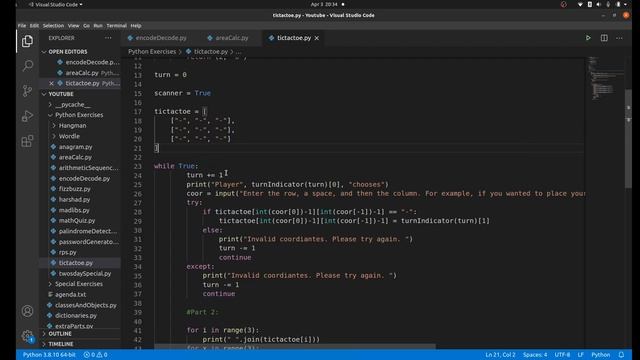Click tictactoe.py breadcrumb
This screenshot has width=640, height=360.
click(211, 52)
